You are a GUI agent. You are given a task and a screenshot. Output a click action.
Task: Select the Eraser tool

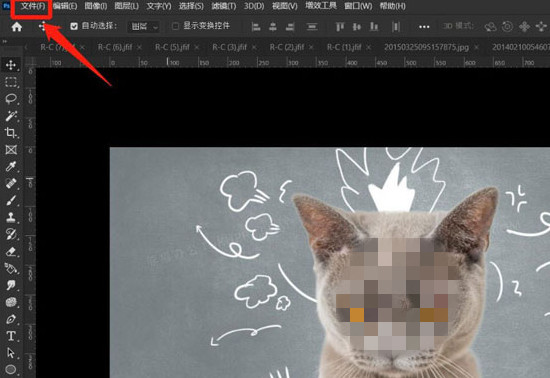pos(11,251)
